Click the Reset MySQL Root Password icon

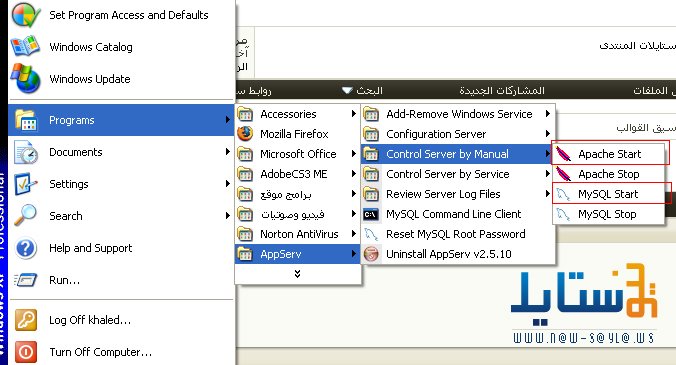coord(371,234)
